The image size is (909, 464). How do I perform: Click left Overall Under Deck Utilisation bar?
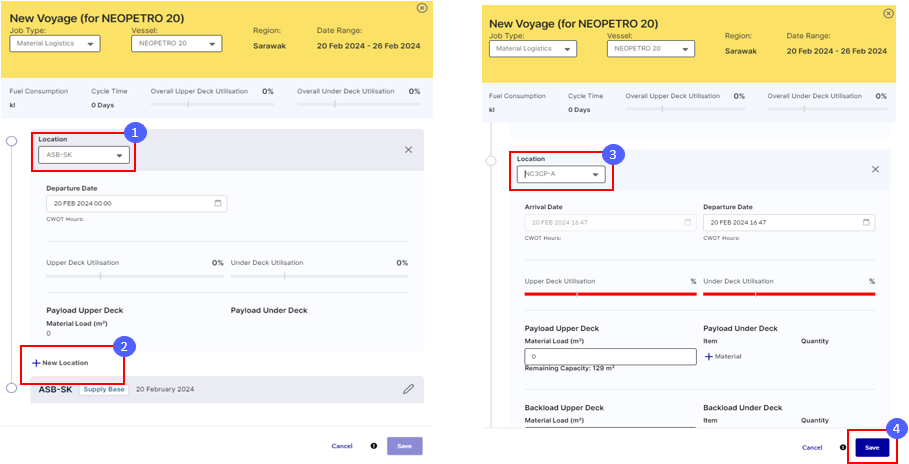point(359,104)
